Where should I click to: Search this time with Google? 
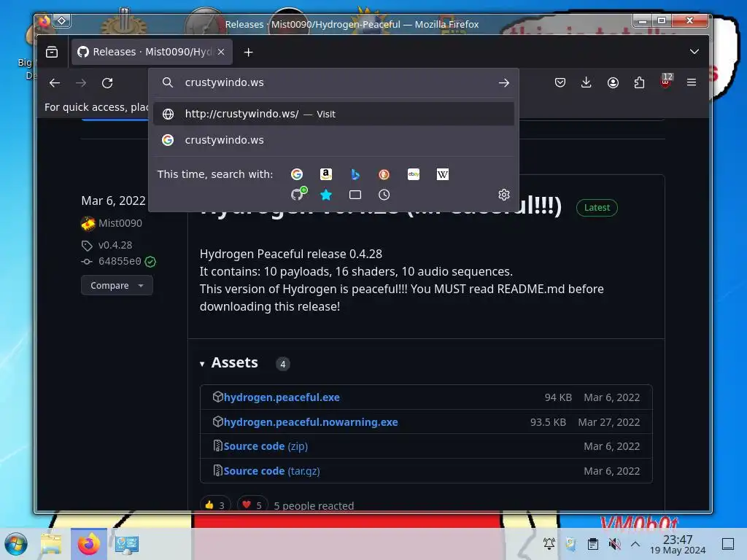297,174
